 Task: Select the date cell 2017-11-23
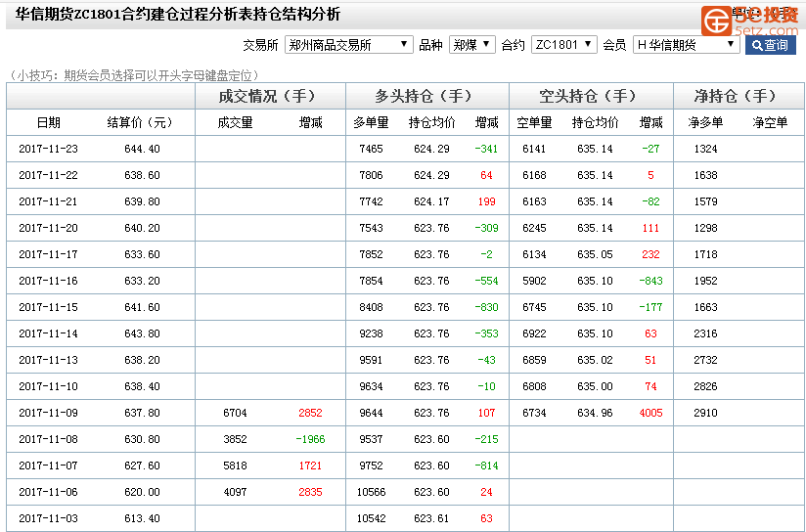48,149
